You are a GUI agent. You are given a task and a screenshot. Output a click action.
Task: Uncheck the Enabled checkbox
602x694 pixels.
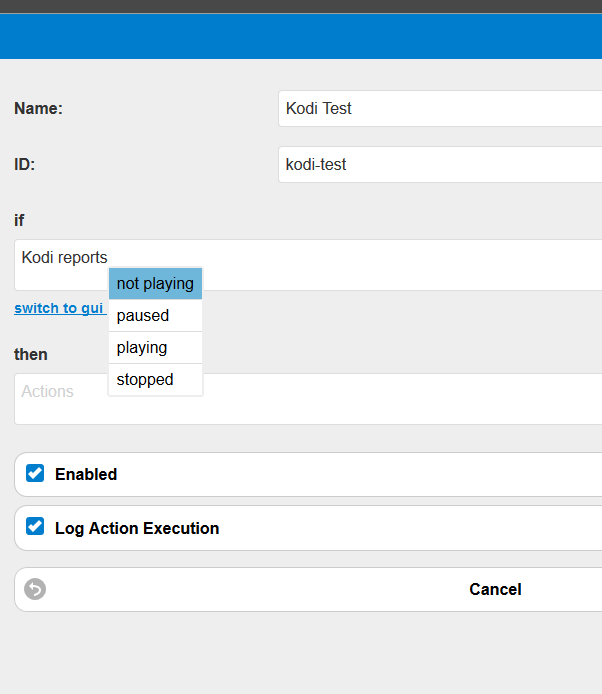[35, 473]
